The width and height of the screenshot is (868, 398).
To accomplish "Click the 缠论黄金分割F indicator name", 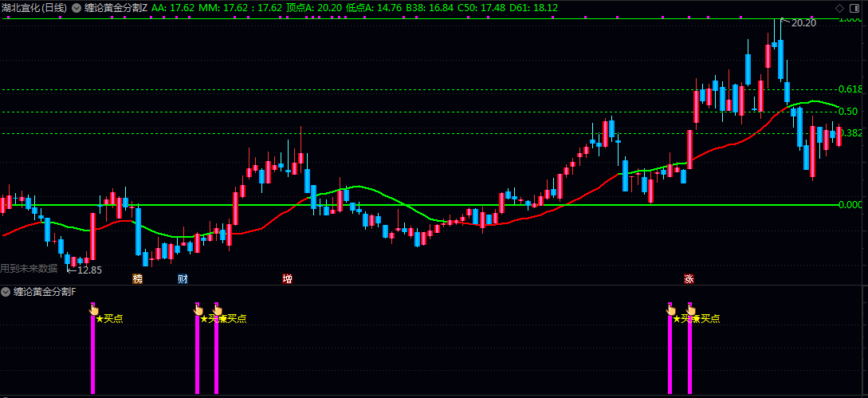I will (x=45, y=292).
